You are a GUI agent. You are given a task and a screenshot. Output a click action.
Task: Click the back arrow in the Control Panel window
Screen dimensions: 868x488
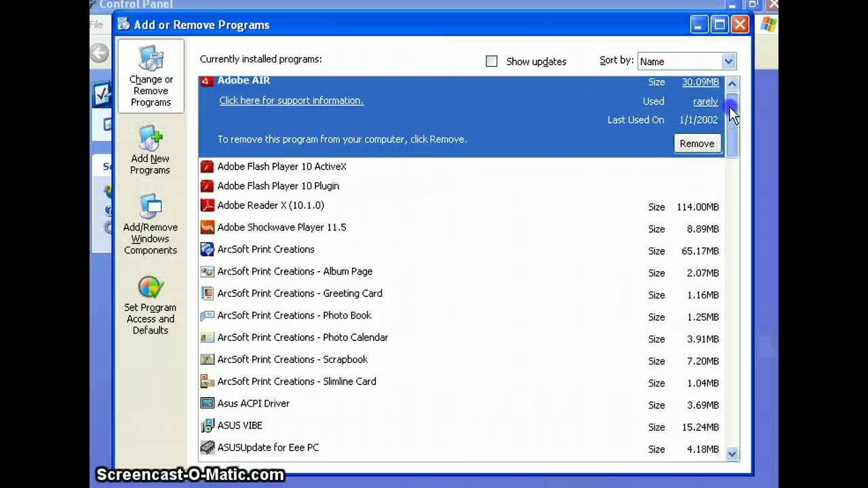(x=100, y=54)
